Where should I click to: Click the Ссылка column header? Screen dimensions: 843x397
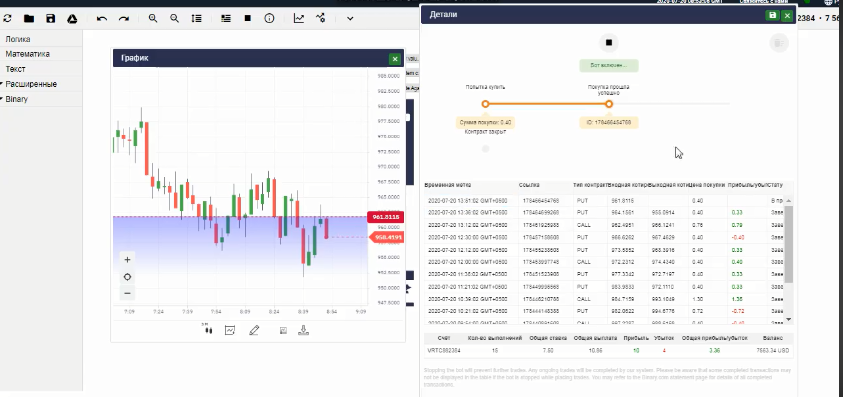[529, 185]
